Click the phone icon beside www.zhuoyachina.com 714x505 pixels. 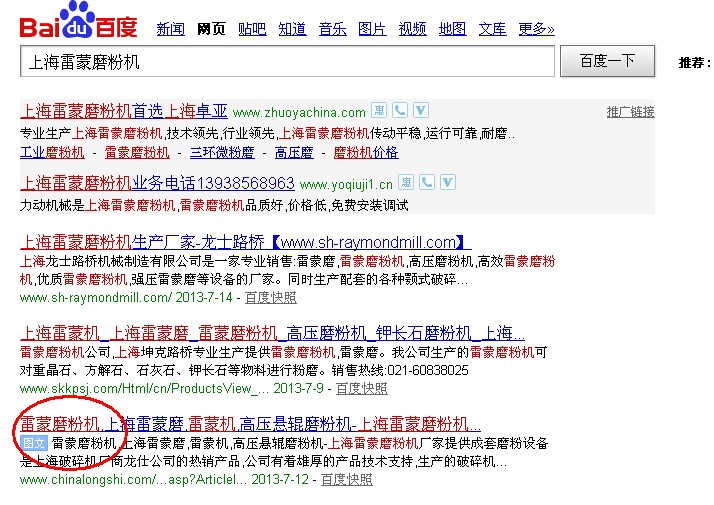[x=400, y=111]
